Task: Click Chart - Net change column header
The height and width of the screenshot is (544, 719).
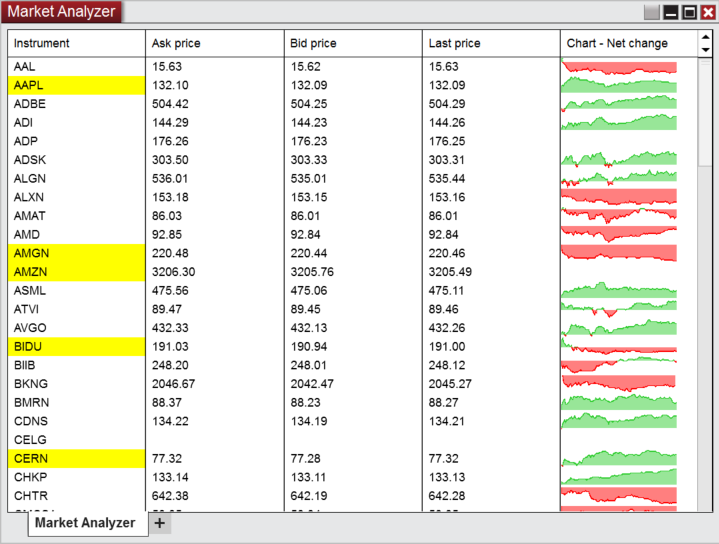Action: [x=629, y=44]
